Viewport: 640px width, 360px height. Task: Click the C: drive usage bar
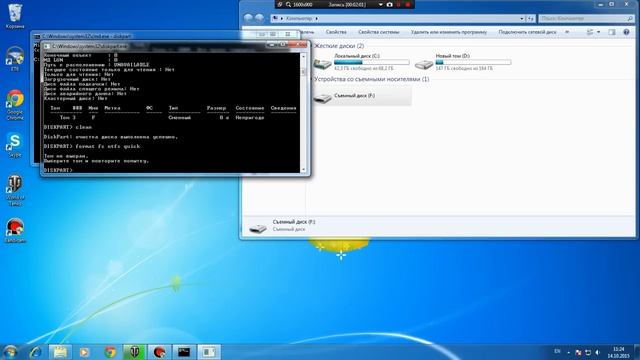pyautogui.click(x=371, y=62)
